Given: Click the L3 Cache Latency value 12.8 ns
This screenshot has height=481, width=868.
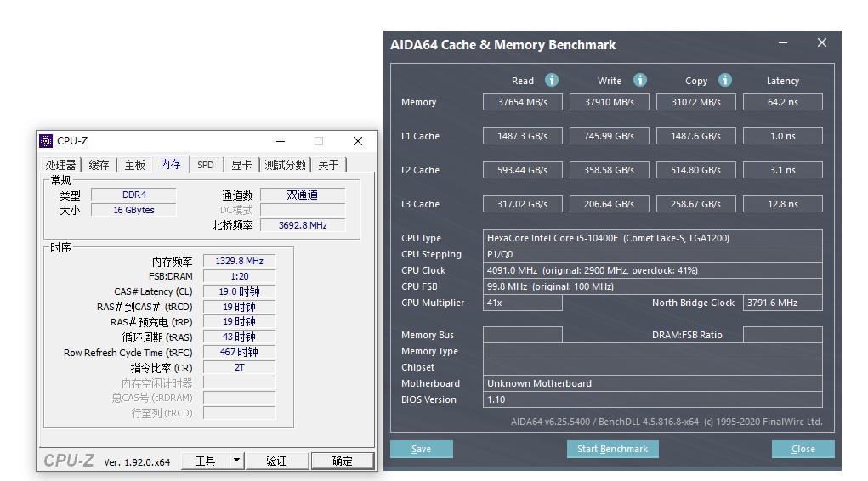Looking at the screenshot, I should coord(783,204).
